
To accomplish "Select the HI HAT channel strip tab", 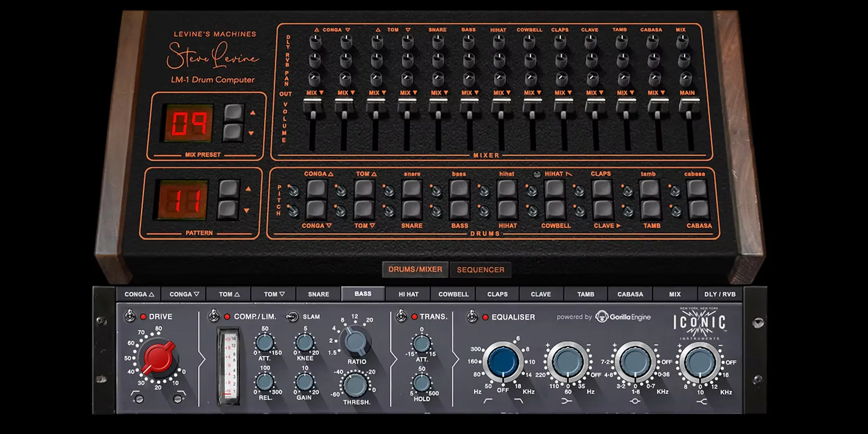I will 407,294.
